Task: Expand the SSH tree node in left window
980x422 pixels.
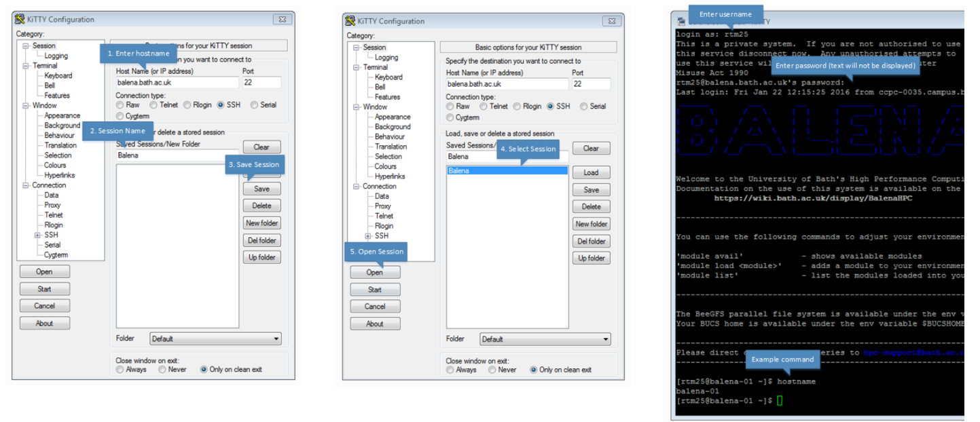Action: [38, 235]
